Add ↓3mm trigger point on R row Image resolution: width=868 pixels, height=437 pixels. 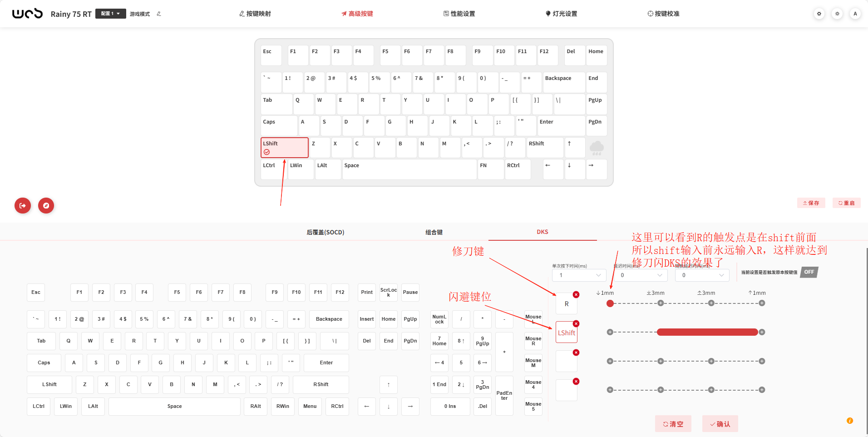[x=661, y=303]
